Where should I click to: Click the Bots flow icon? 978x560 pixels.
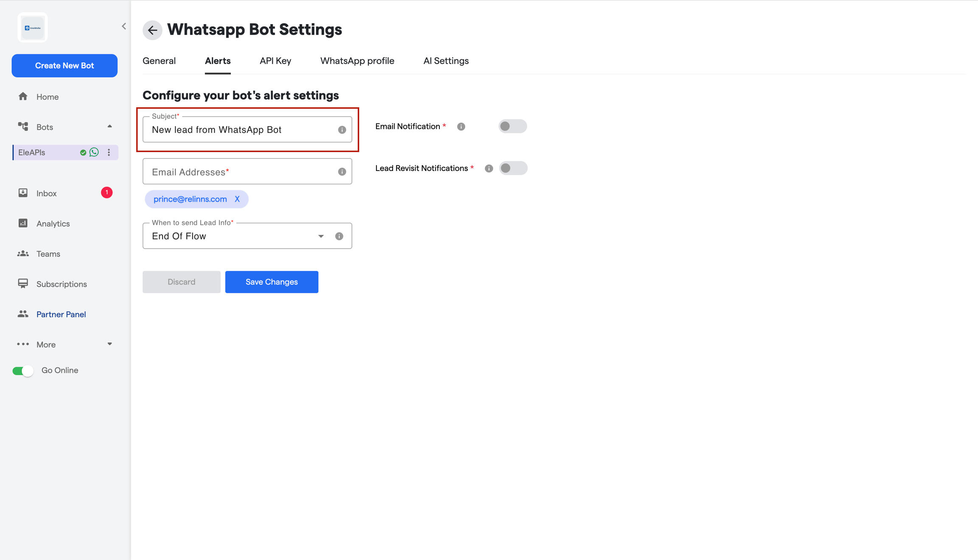tap(23, 126)
